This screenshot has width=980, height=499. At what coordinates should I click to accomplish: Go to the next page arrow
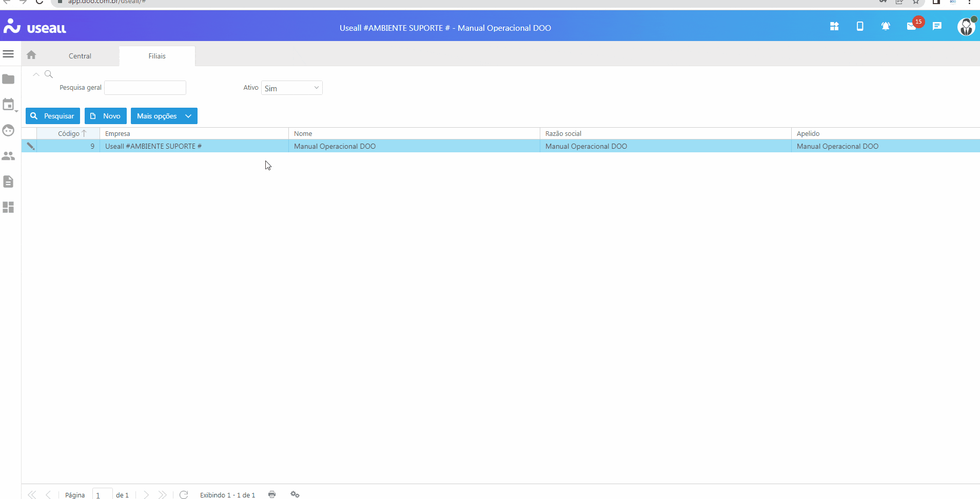(146, 494)
